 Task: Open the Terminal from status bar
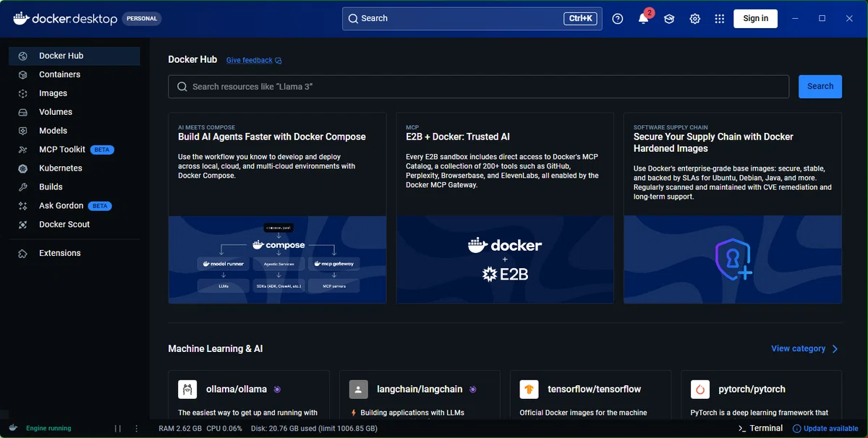click(x=759, y=428)
